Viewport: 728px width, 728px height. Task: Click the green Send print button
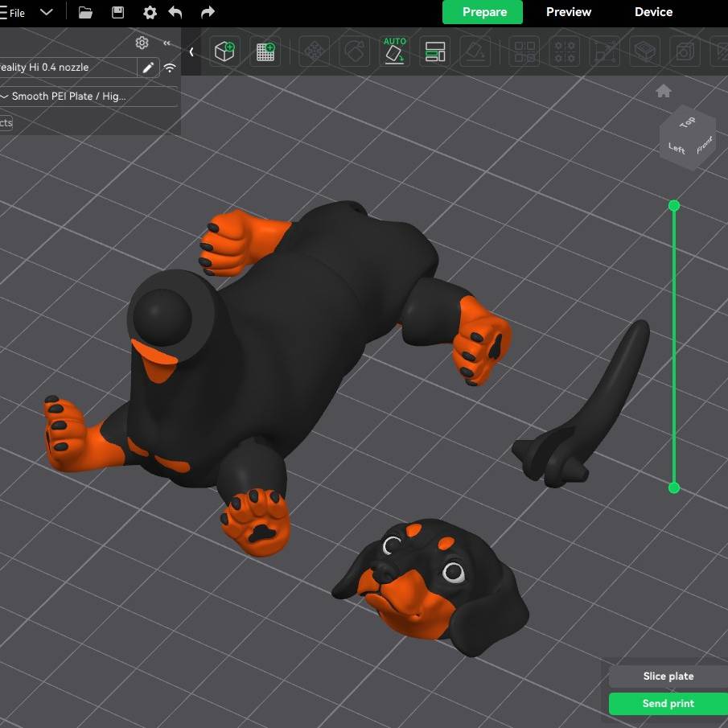[x=668, y=704]
